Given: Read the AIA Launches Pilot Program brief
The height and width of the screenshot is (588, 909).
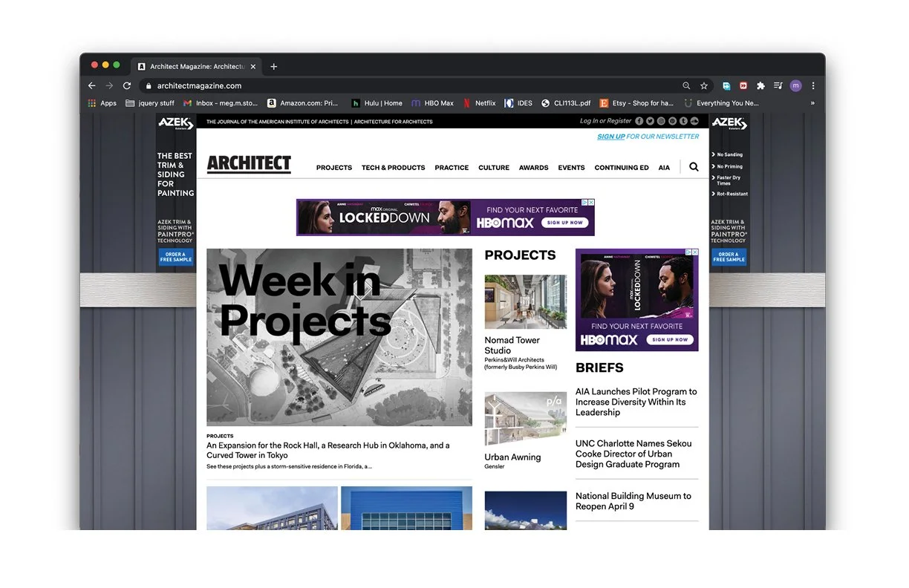Looking at the screenshot, I should pos(636,402).
